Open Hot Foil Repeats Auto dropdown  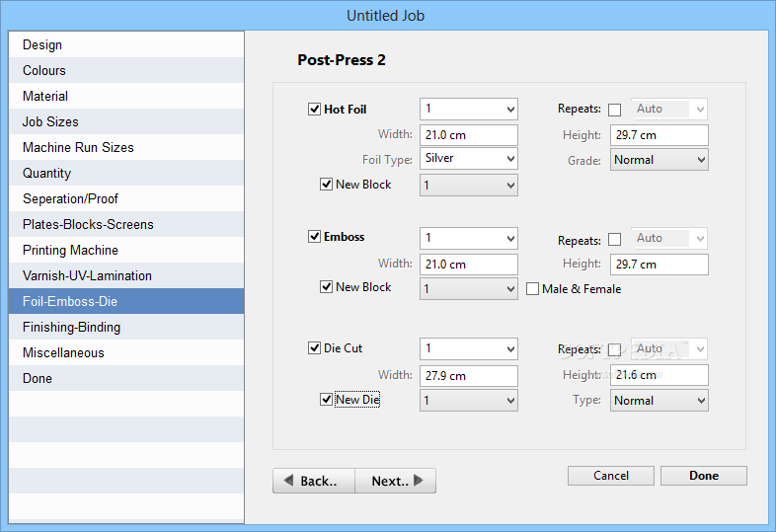669,109
